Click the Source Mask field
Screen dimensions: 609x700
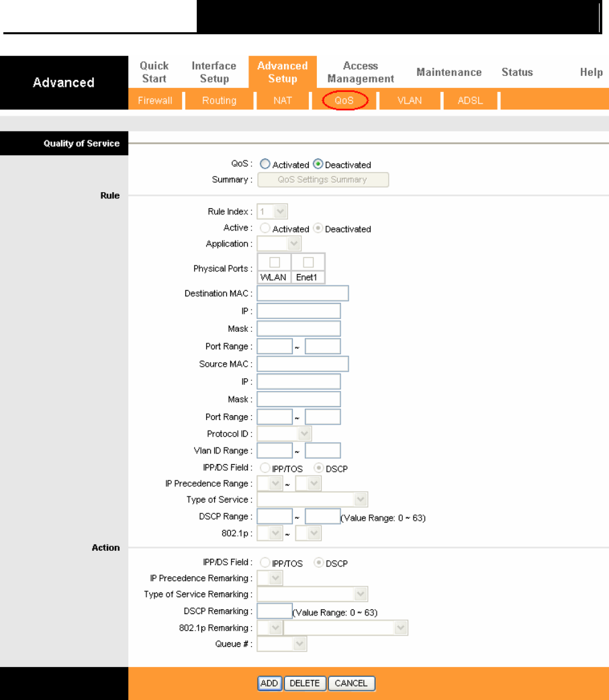click(x=299, y=399)
